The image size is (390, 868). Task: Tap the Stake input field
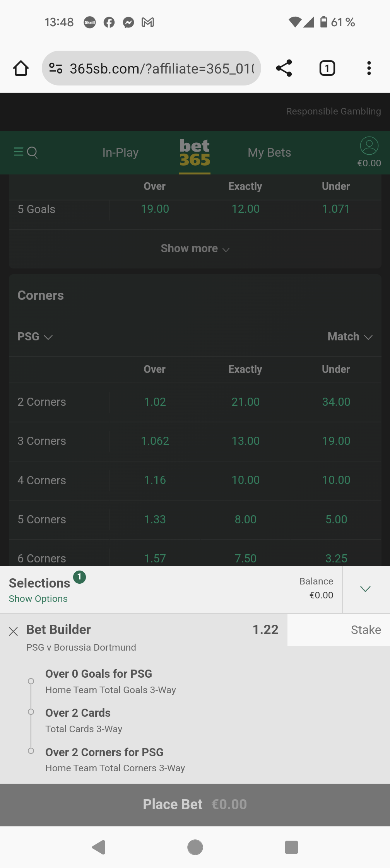pos(339,630)
